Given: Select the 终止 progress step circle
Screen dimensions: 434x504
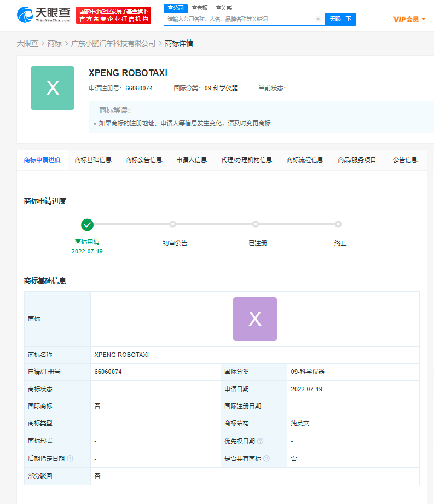Looking at the screenshot, I should click(x=338, y=224).
